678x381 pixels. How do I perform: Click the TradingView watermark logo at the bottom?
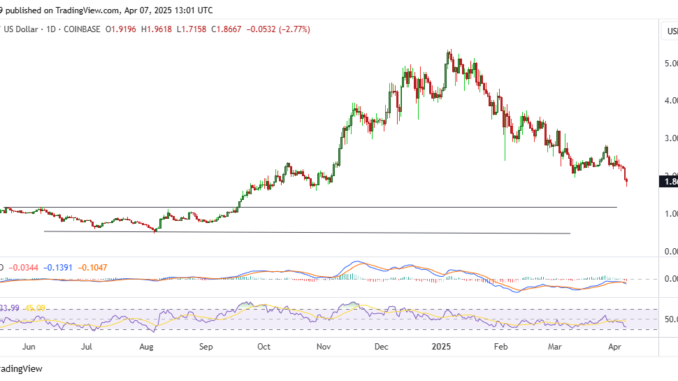click(21, 369)
